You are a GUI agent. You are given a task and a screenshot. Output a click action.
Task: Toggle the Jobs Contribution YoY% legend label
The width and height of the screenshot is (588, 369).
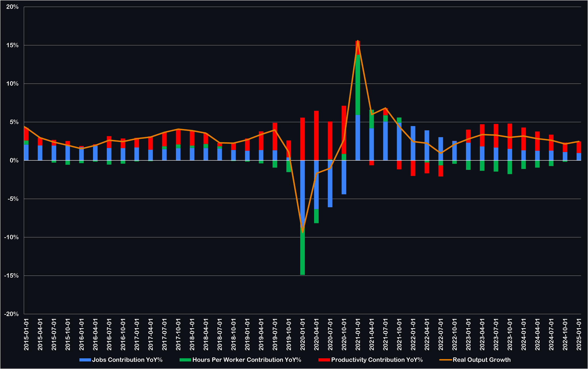[x=127, y=360]
